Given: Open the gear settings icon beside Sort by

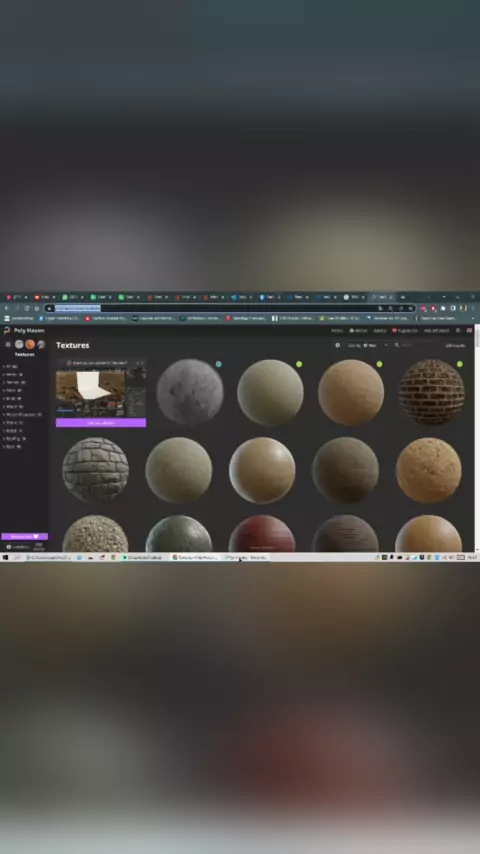Looking at the screenshot, I should tap(337, 345).
